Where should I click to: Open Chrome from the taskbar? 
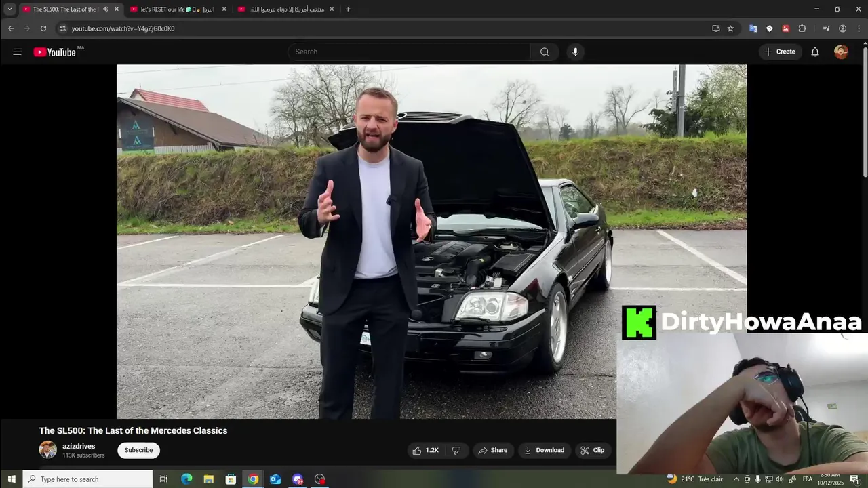point(253,479)
